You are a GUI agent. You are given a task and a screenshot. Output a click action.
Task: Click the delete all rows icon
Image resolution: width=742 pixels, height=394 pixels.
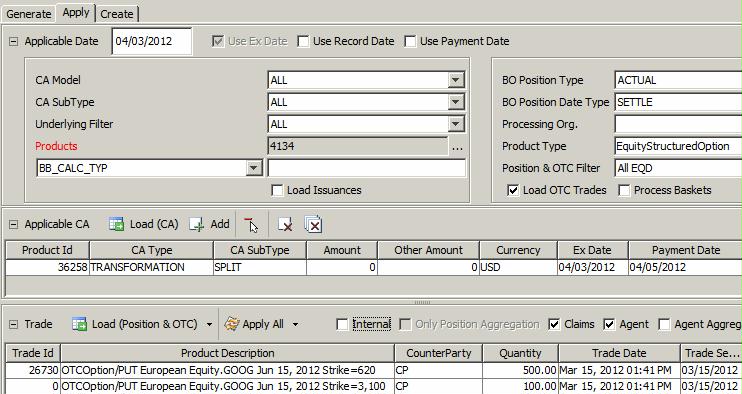point(313,225)
